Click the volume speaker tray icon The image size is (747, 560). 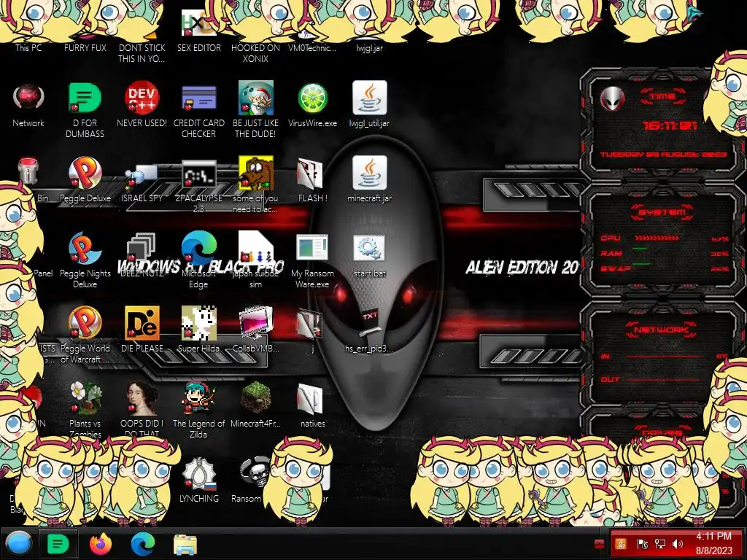(678, 544)
